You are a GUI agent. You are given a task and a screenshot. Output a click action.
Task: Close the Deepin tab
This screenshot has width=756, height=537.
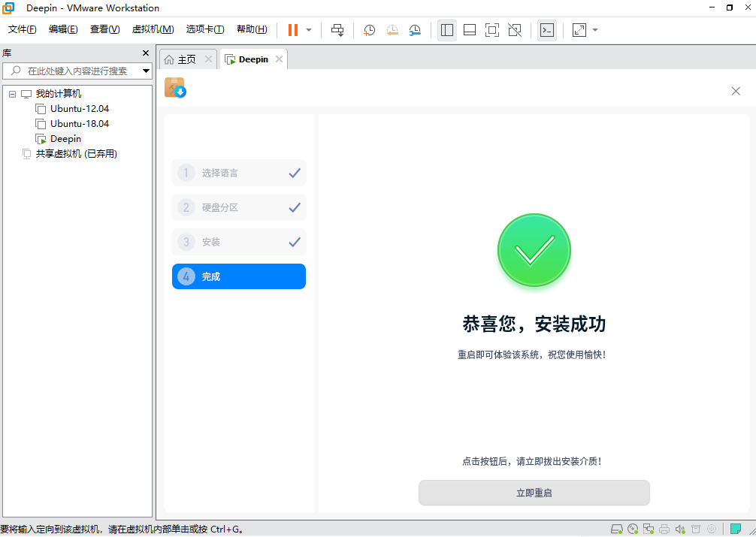pos(279,59)
